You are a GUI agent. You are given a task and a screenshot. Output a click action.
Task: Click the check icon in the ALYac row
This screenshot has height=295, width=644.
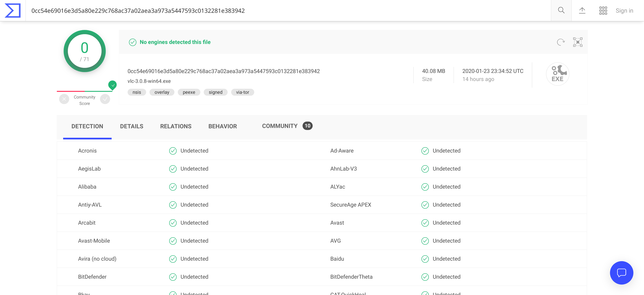pos(425,187)
